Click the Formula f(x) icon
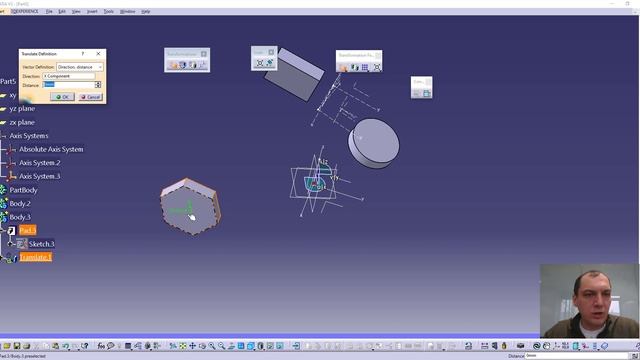The width and height of the screenshot is (640, 360). (101, 346)
